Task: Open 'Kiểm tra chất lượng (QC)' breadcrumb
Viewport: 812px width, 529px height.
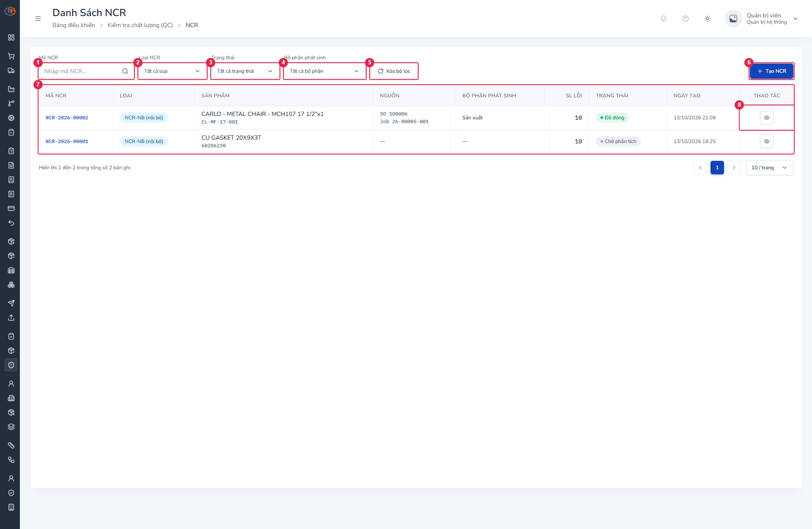Action: click(140, 25)
